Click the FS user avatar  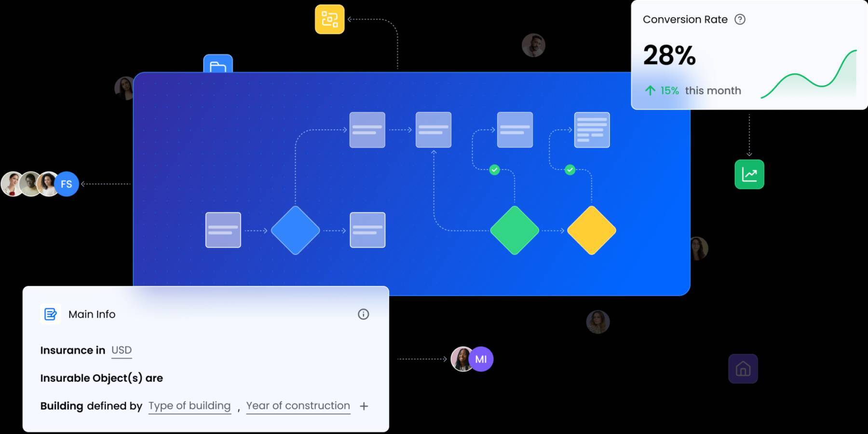pyautogui.click(x=67, y=184)
